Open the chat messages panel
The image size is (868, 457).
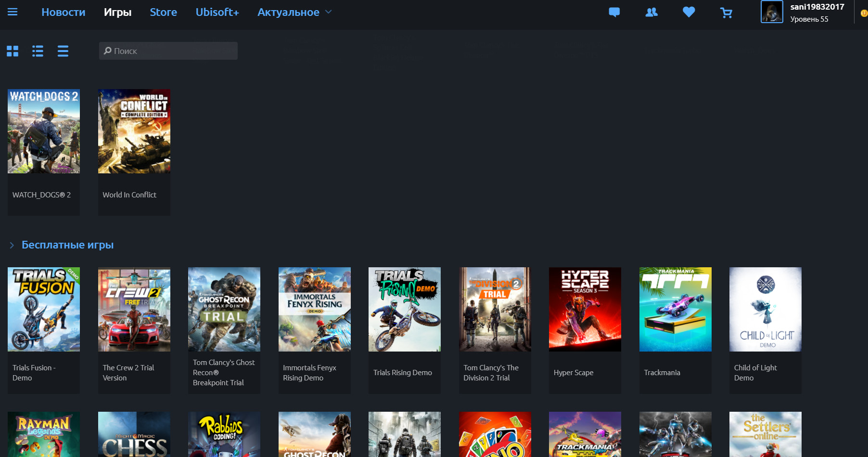click(x=614, y=13)
